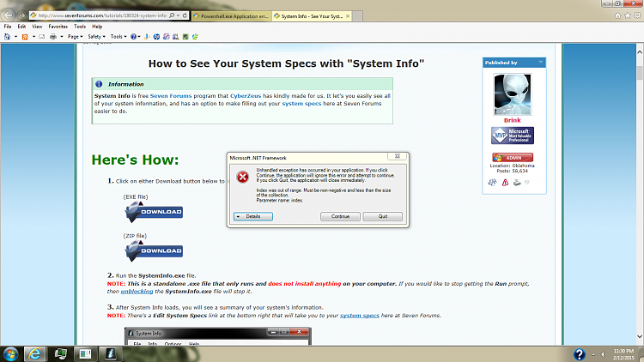Expand the Print dropdown arrow
The image size is (644, 362).
click(x=62, y=37)
